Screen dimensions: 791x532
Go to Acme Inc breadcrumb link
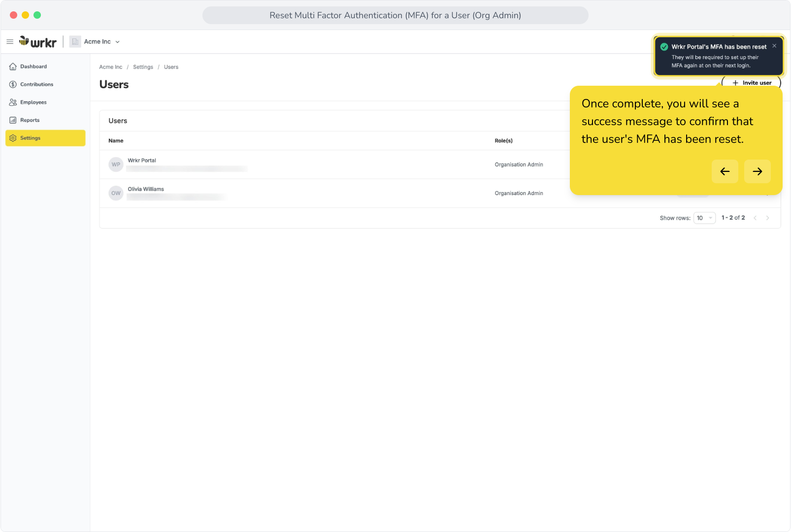tap(111, 67)
